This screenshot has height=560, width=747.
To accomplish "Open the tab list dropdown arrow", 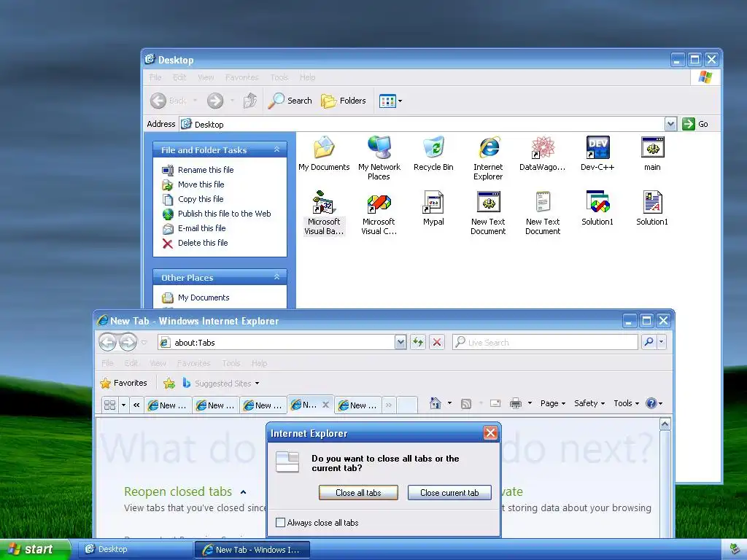I will (123, 405).
